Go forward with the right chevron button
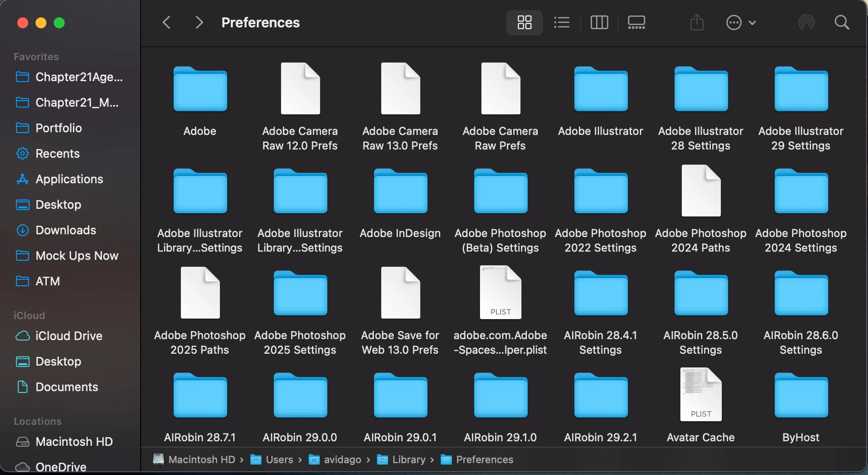This screenshot has width=868, height=475. tap(199, 22)
